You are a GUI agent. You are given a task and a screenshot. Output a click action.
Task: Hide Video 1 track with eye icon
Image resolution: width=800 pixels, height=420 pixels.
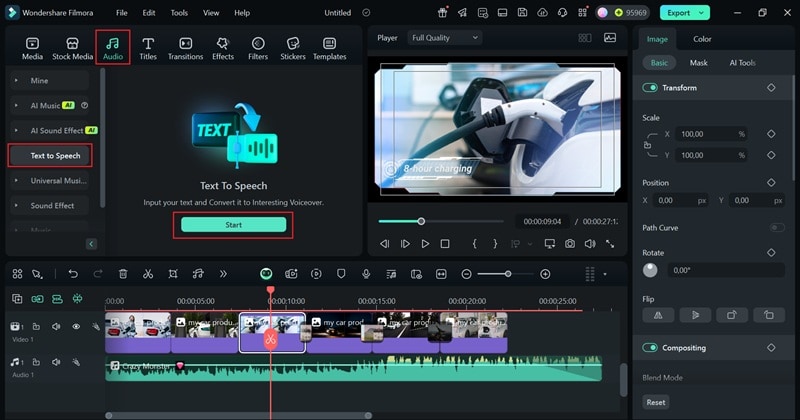(x=76, y=327)
